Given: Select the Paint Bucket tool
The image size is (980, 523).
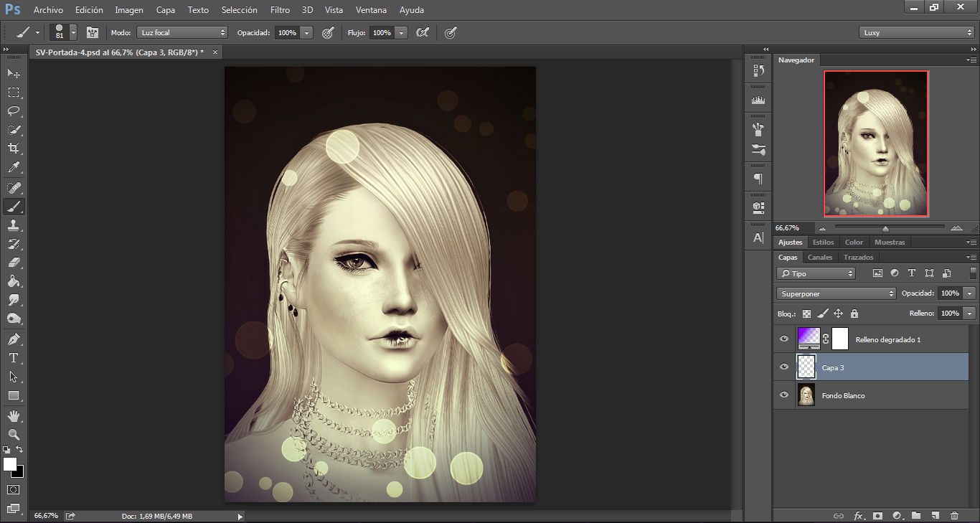Looking at the screenshot, I should point(14,281).
